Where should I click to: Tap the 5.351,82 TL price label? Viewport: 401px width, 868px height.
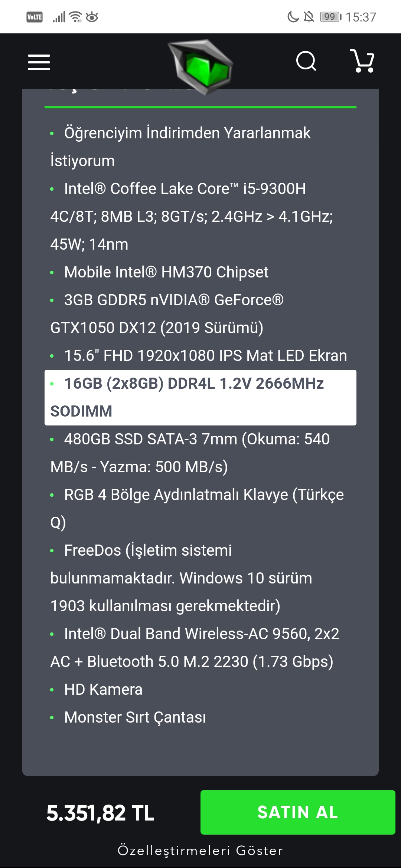100,813
